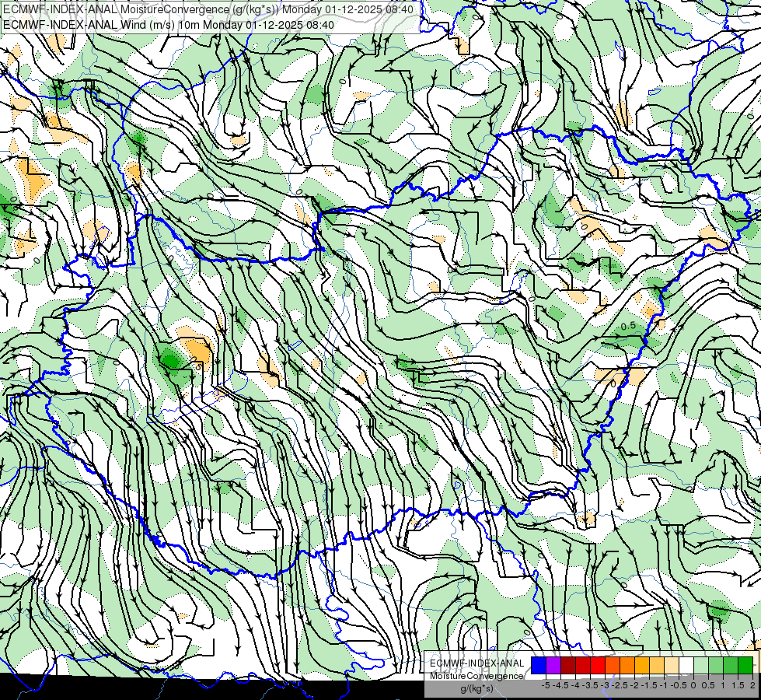Click the -1 tick label in the legend

(x=664, y=685)
